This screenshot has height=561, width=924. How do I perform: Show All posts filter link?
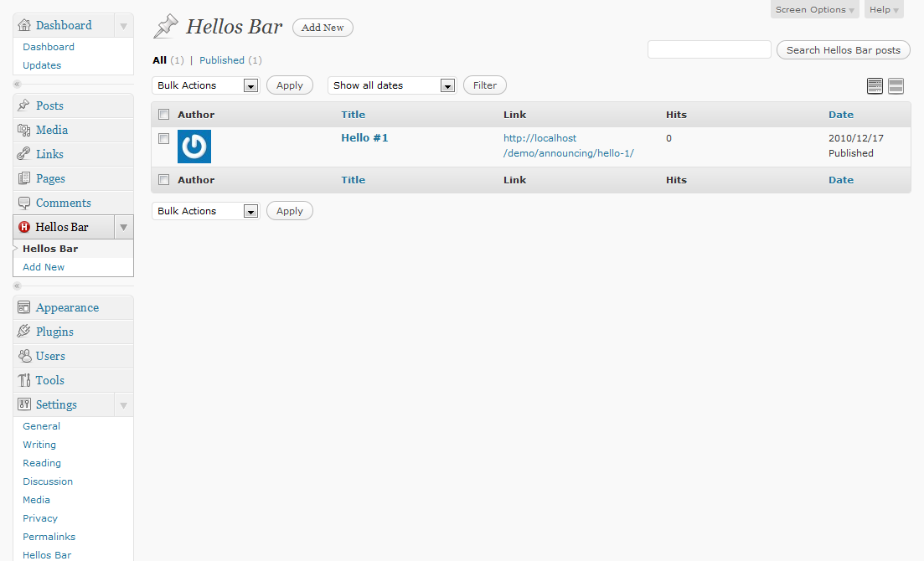coord(159,60)
